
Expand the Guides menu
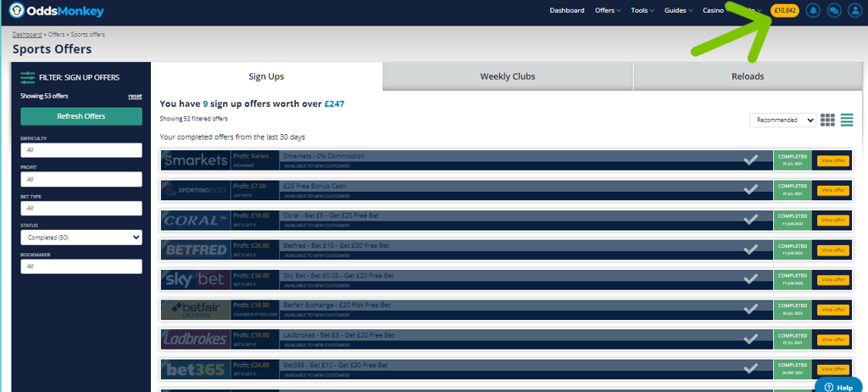point(679,10)
